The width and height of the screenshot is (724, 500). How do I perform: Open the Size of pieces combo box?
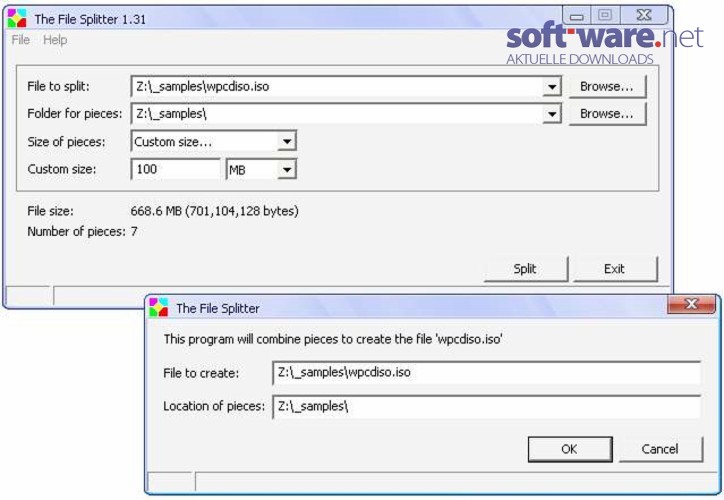tap(214, 141)
